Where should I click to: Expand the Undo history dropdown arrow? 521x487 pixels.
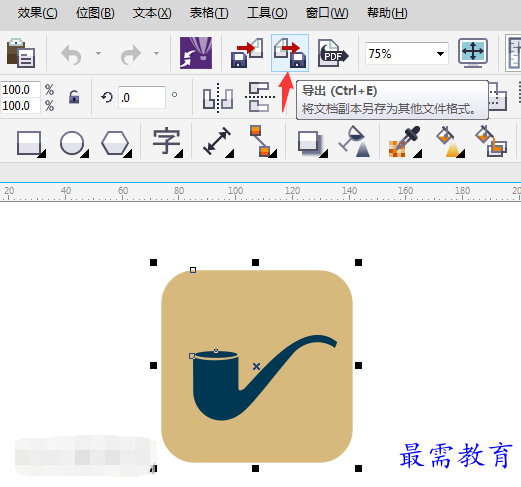[98, 53]
